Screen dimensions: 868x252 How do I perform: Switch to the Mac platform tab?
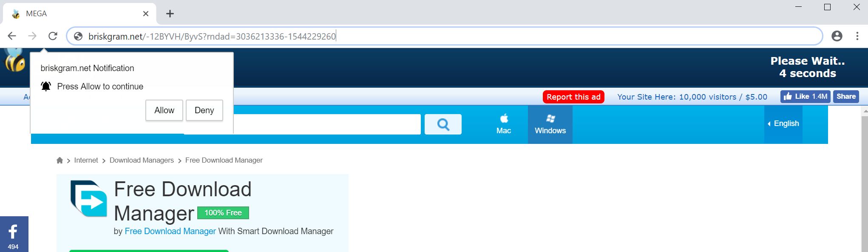point(504,124)
